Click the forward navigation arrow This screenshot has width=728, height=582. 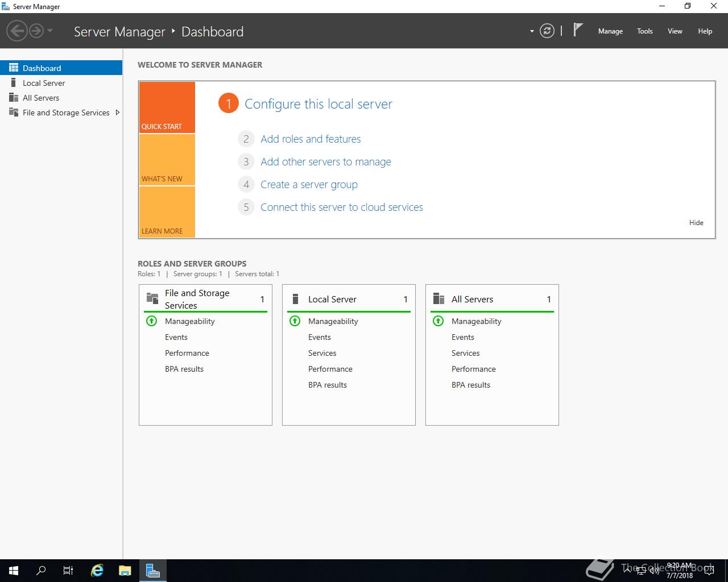pos(36,31)
